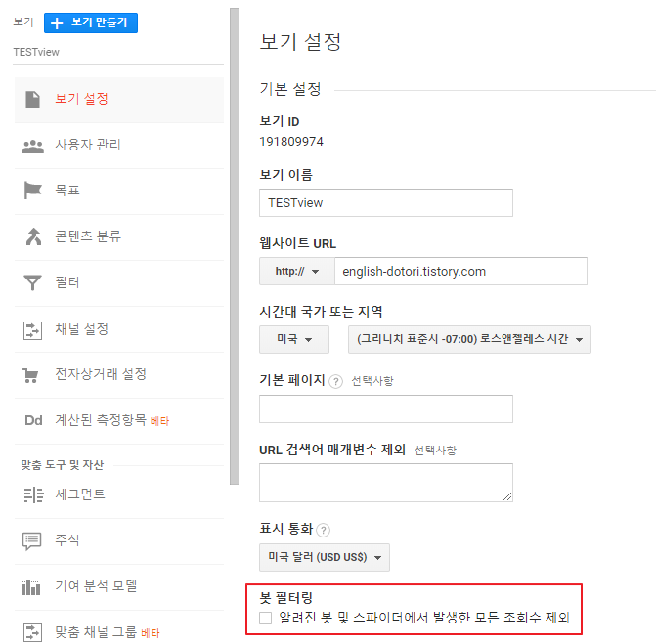Viewport: 656px width, 644px height.
Task: Click the URL 검색어 매개변수 제외 textarea
Action: [386, 483]
